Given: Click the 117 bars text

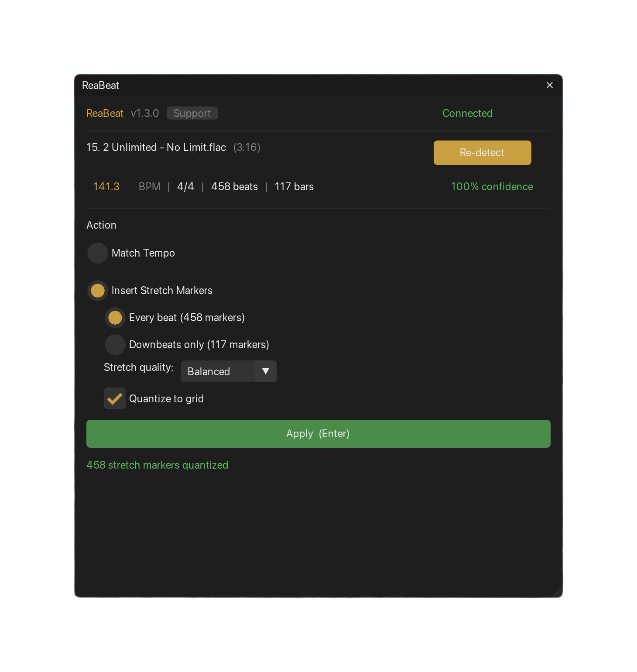Looking at the screenshot, I should 294,187.
